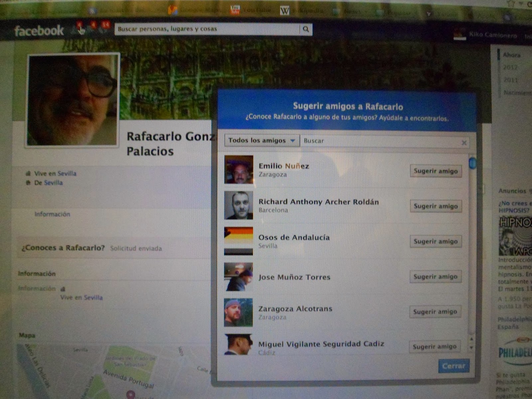Open Kiko Camionero profile link

(x=493, y=35)
